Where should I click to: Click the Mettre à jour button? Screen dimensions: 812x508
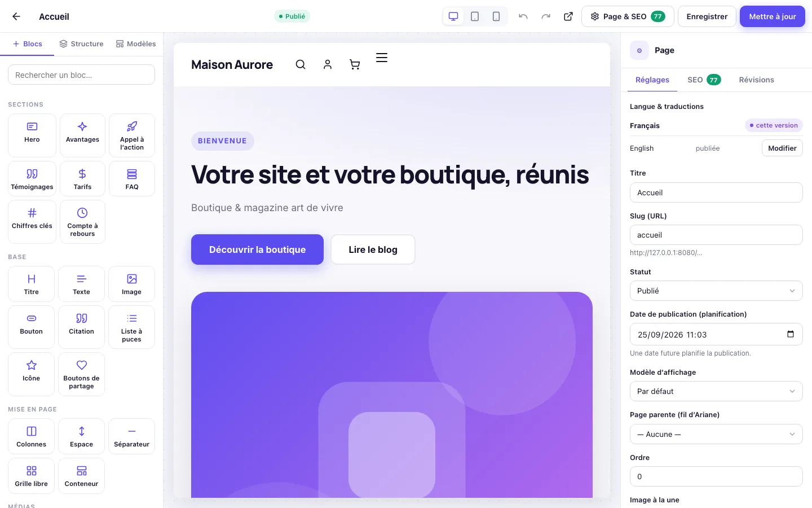pos(773,16)
